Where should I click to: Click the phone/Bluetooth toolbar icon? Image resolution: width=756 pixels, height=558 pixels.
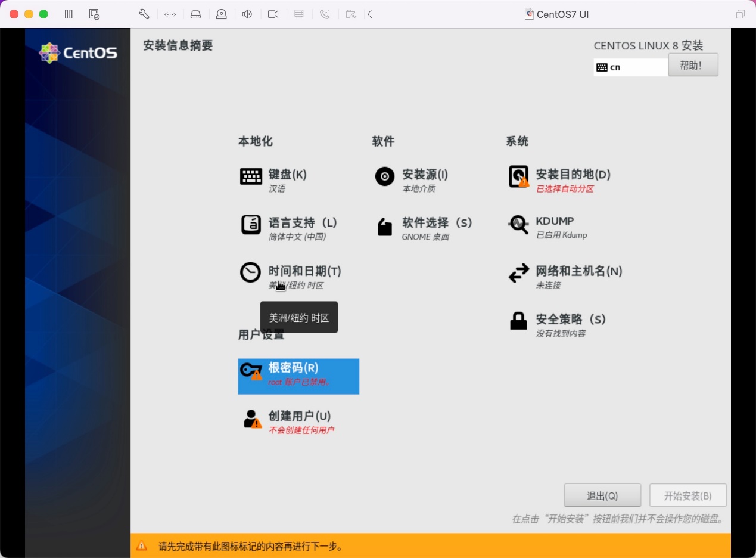pos(325,14)
